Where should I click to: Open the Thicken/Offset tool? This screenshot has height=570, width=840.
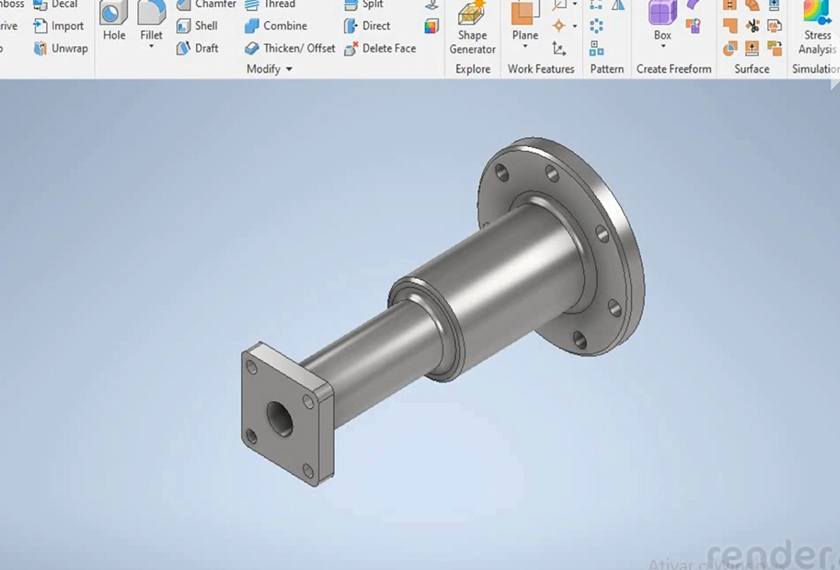pyautogui.click(x=290, y=48)
